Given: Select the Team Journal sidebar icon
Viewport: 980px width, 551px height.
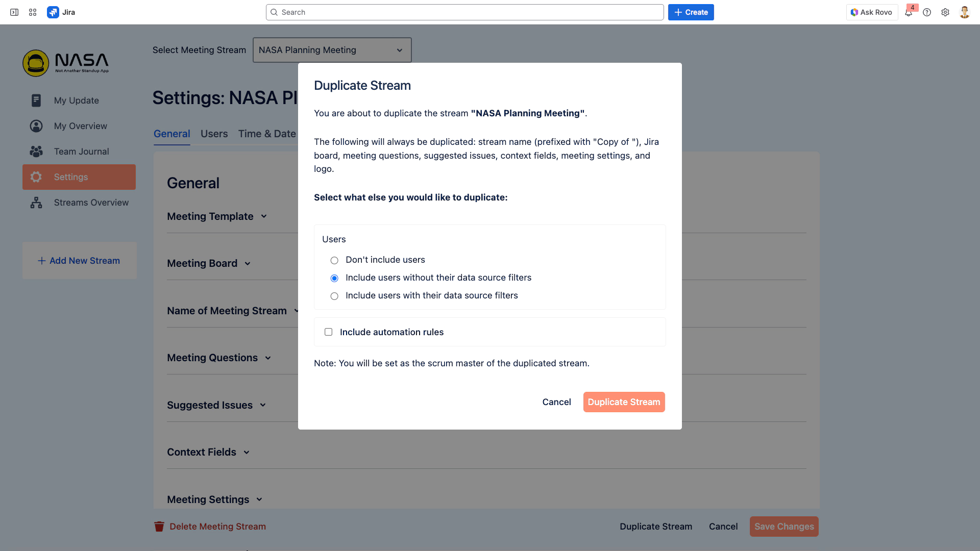Looking at the screenshot, I should [36, 152].
